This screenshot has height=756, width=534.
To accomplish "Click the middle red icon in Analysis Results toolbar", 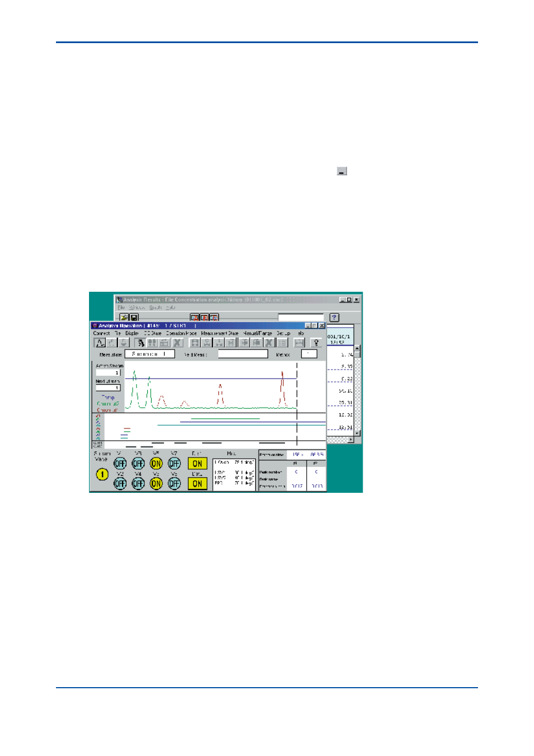I will point(204,318).
